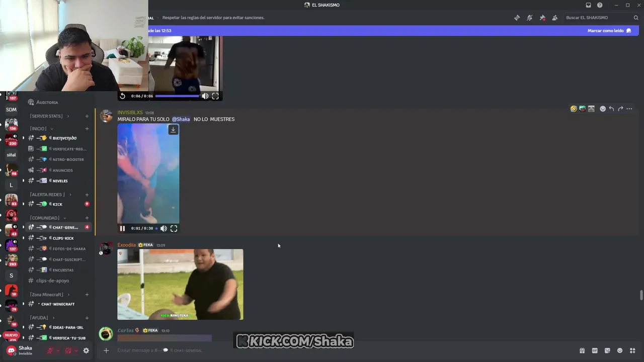This screenshot has height=362, width=644.
Task: Open the add reaction smiley on INVISIBLXS message
Action: pos(603,109)
